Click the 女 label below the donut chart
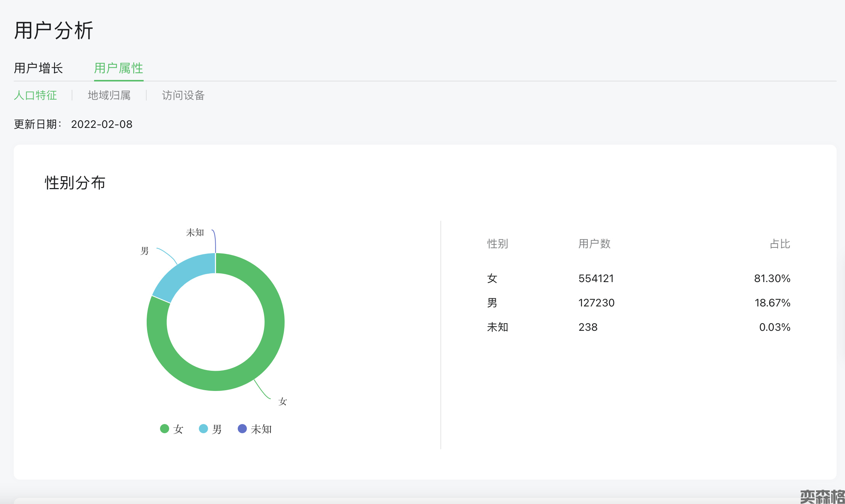 click(282, 402)
